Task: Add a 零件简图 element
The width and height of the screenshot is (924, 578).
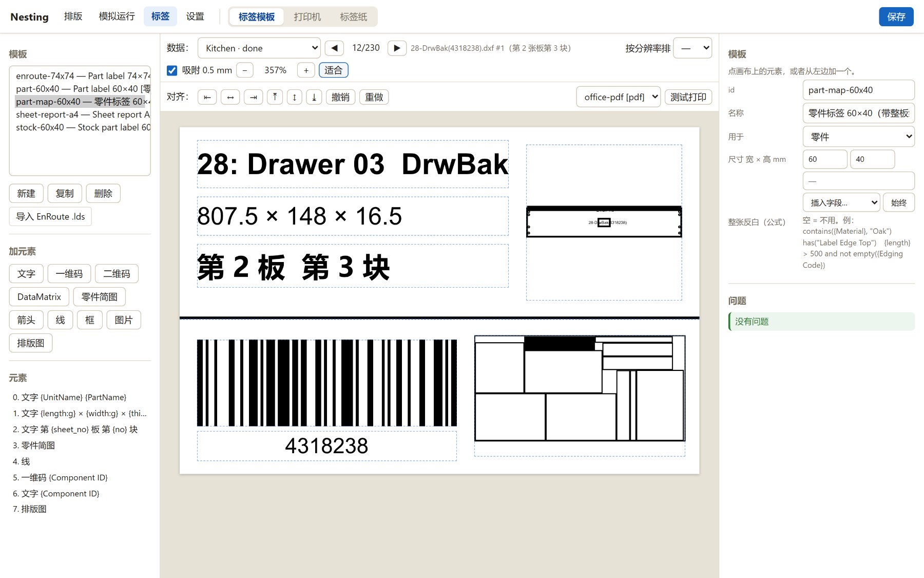Action: coord(100,297)
